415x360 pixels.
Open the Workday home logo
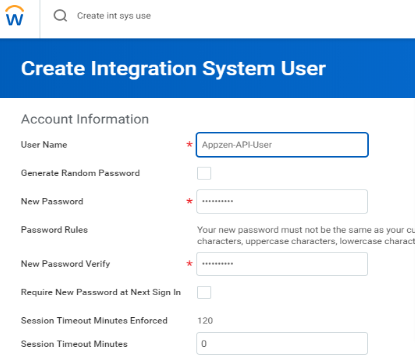point(15,16)
